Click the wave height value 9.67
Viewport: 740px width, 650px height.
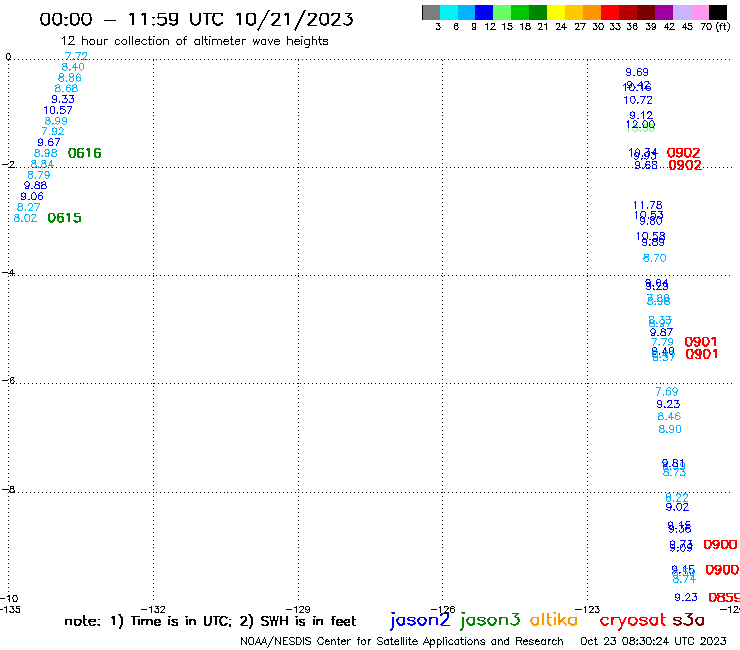[49, 143]
